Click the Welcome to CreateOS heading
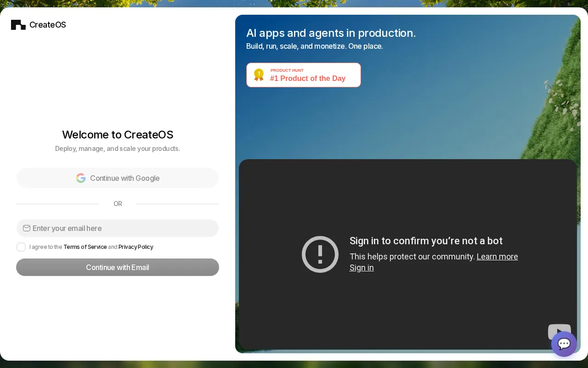This screenshot has width=588, height=368. 118,135
